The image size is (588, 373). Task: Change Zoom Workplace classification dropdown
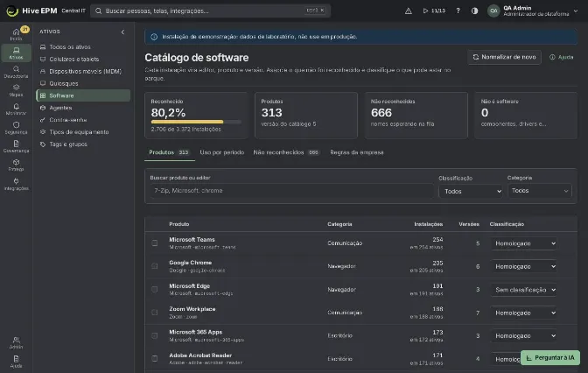click(524, 313)
